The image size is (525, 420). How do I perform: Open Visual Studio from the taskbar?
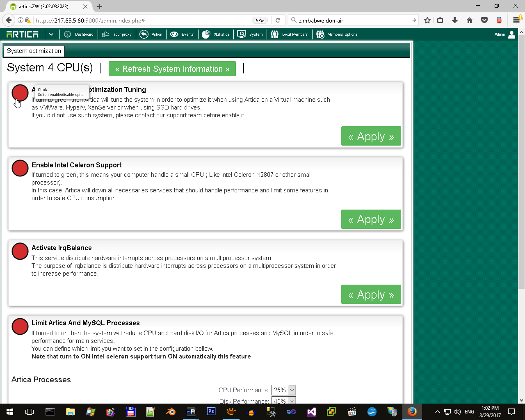click(x=312, y=411)
